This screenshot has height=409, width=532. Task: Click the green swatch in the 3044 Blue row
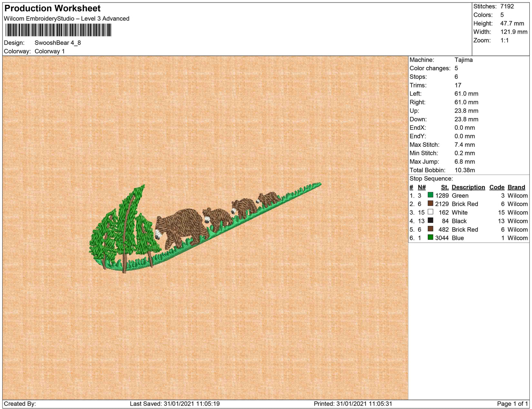click(430, 237)
